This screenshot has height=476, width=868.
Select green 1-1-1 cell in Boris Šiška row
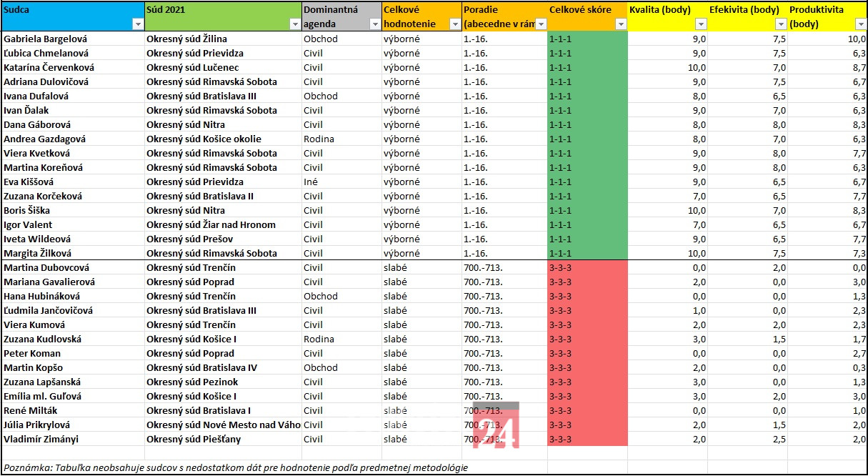tap(587, 210)
